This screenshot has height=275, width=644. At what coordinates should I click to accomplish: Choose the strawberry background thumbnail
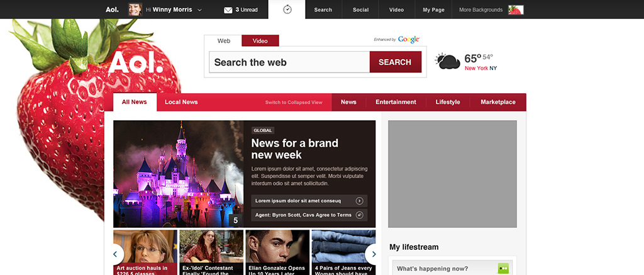tap(516, 10)
